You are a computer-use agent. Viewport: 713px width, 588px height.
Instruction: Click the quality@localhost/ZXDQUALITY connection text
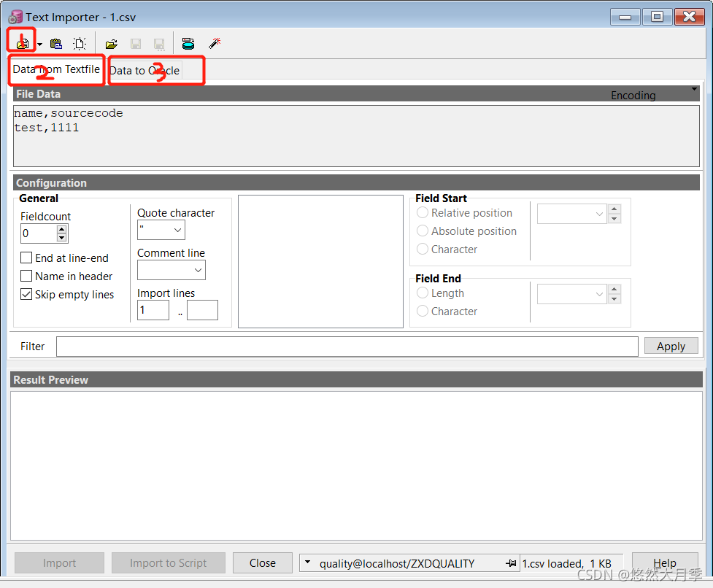click(397, 564)
